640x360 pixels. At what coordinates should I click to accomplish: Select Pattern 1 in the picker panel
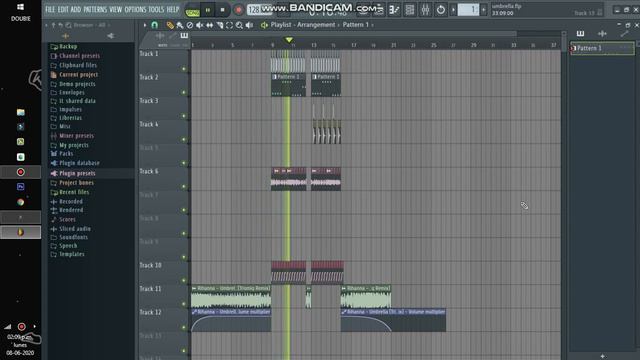602,48
